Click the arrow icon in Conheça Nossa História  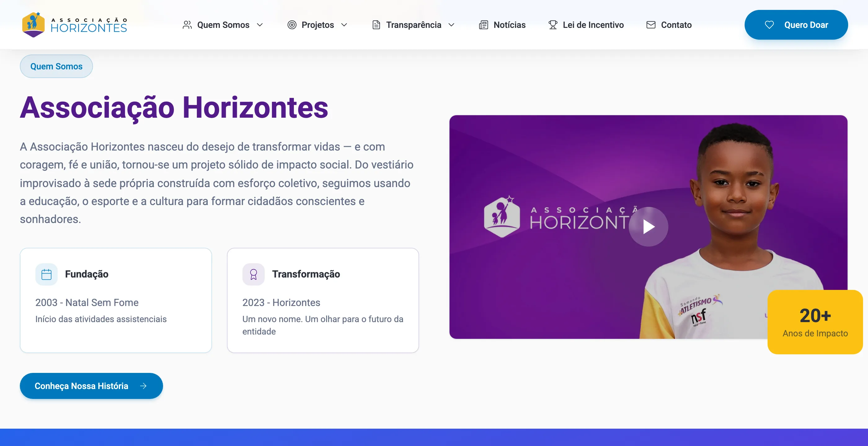point(143,386)
